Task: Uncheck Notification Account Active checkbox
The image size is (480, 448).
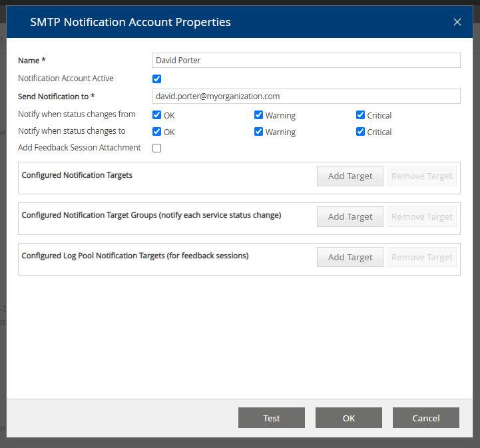Action: tap(157, 79)
